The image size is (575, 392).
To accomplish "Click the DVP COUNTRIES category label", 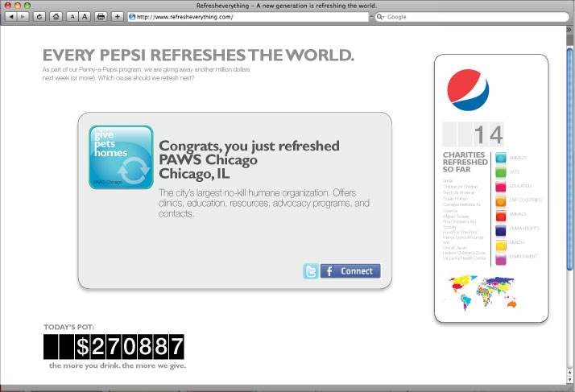I will [526, 200].
